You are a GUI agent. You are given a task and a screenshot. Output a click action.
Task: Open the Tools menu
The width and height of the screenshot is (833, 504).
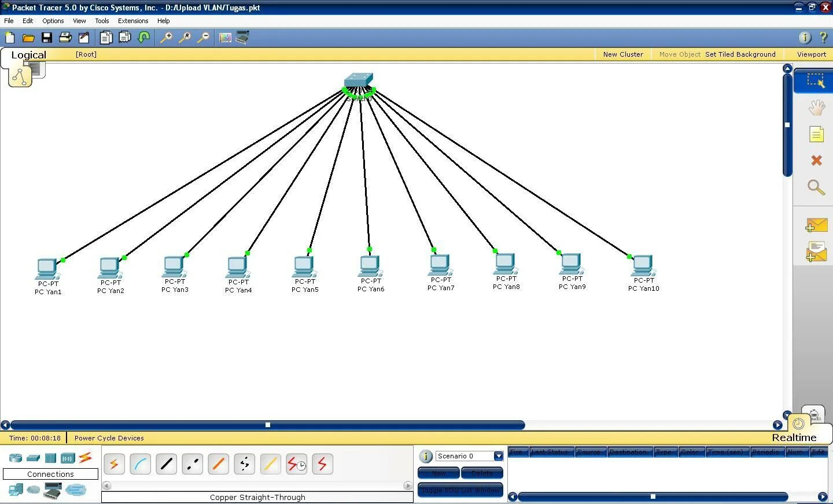pos(102,21)
